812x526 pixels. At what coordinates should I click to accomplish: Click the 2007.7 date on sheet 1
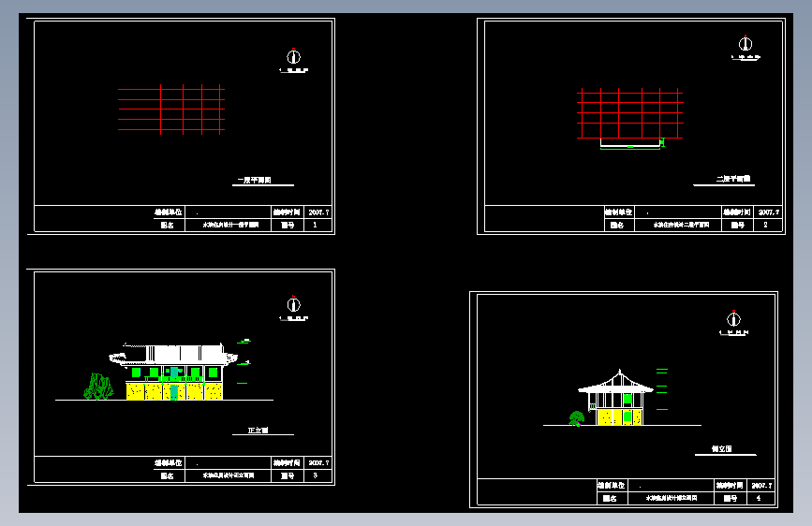[318, 212]
